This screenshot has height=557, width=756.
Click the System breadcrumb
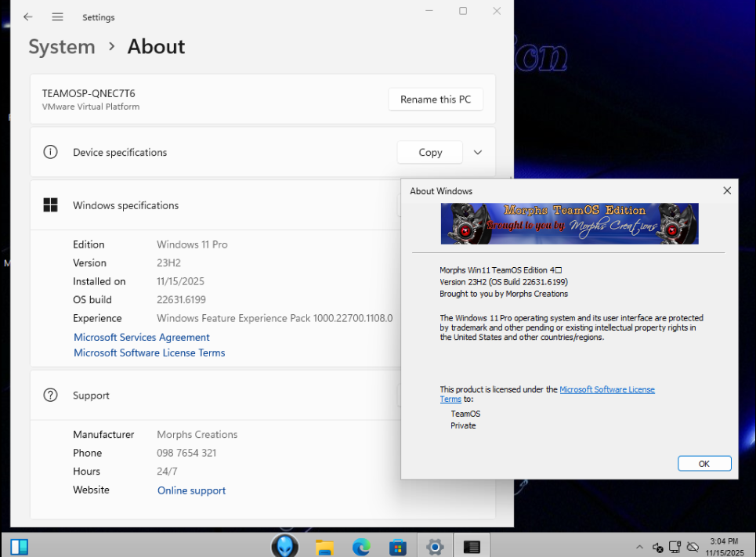62,47
